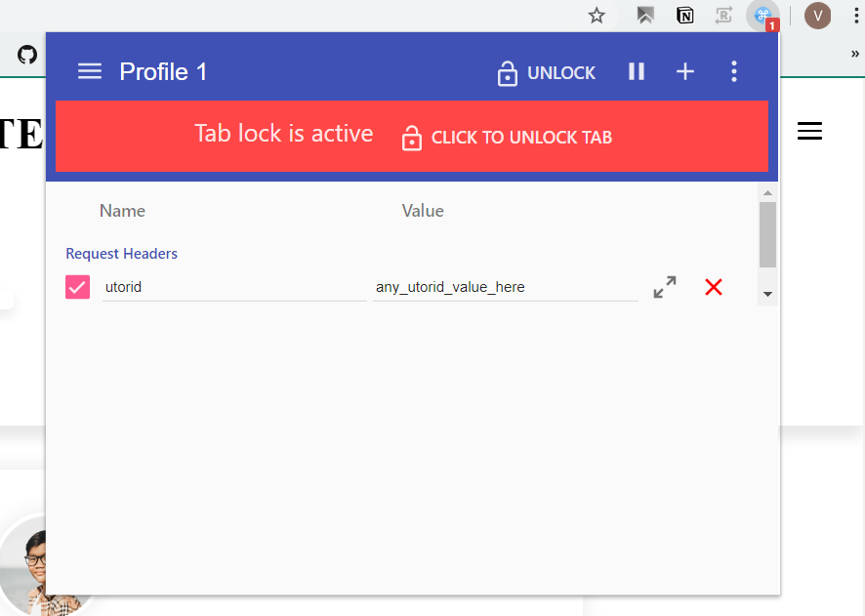The width and height of the screenshot is (865, 616).
Task: Click the UNLOCK tab button in header
Action: (x=546, y=73)
